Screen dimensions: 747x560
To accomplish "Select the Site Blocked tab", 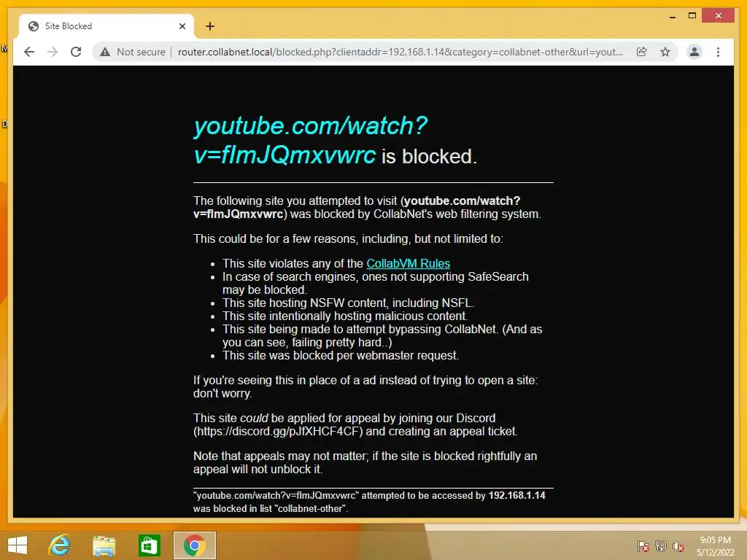I will coord(107,26).
